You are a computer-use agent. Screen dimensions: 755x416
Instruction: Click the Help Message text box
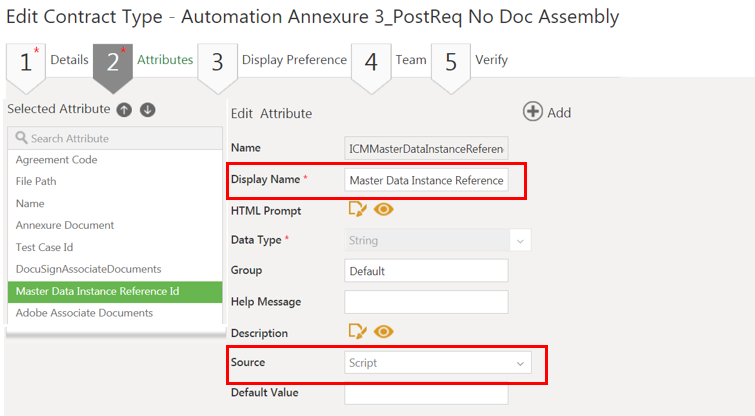(427, 301)
